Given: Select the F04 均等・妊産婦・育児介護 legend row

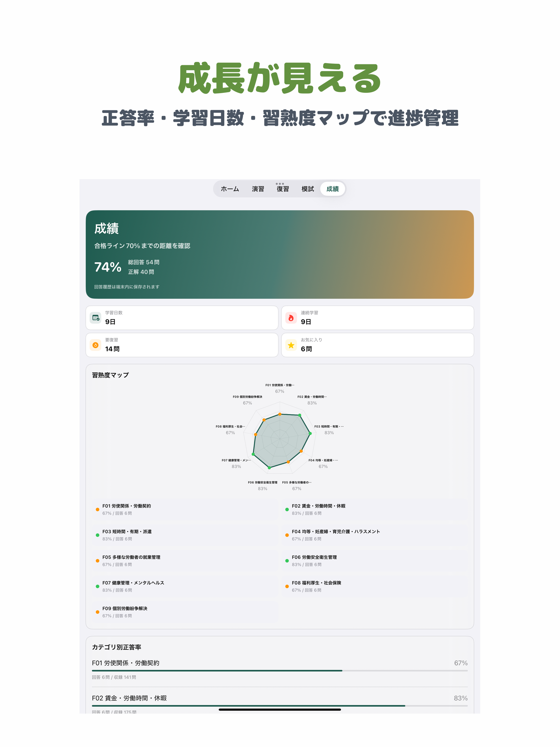Looking at the screenshot, I should pyautogui.click(x=375, y=535).
